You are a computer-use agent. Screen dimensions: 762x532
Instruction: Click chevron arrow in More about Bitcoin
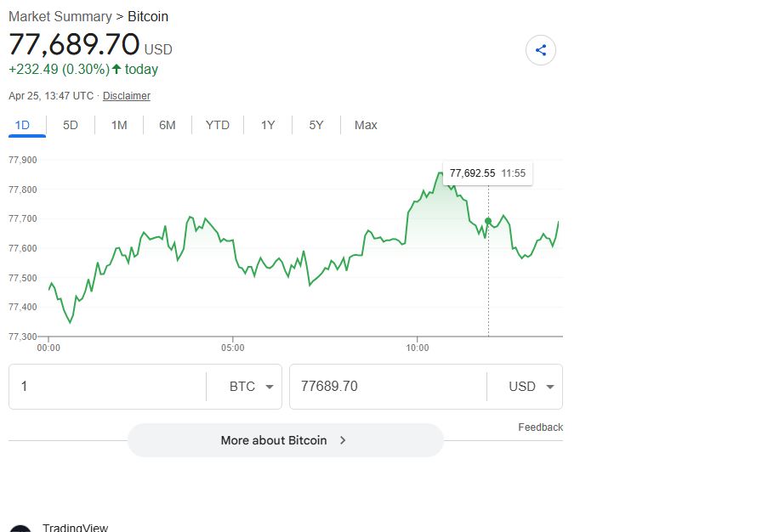point(343,440)
